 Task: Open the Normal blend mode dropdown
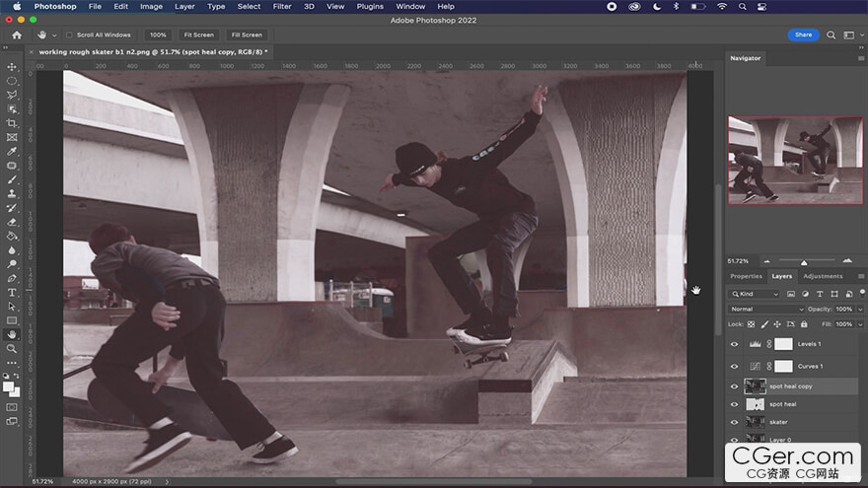pyautogui.click(x=766, y=309)
